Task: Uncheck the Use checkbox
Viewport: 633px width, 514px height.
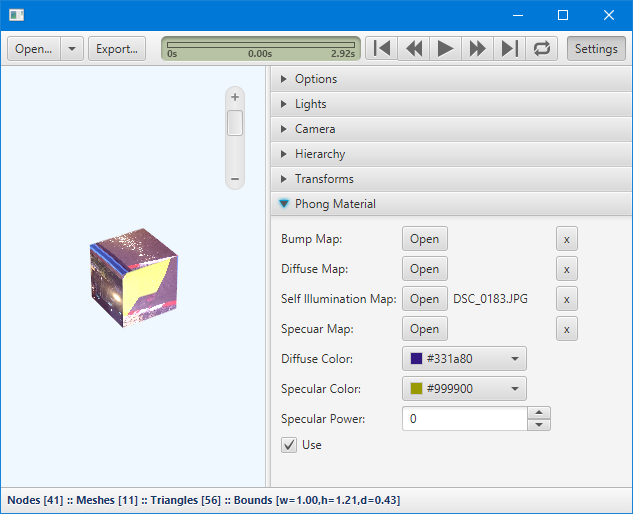Action: tap(289, 445)
